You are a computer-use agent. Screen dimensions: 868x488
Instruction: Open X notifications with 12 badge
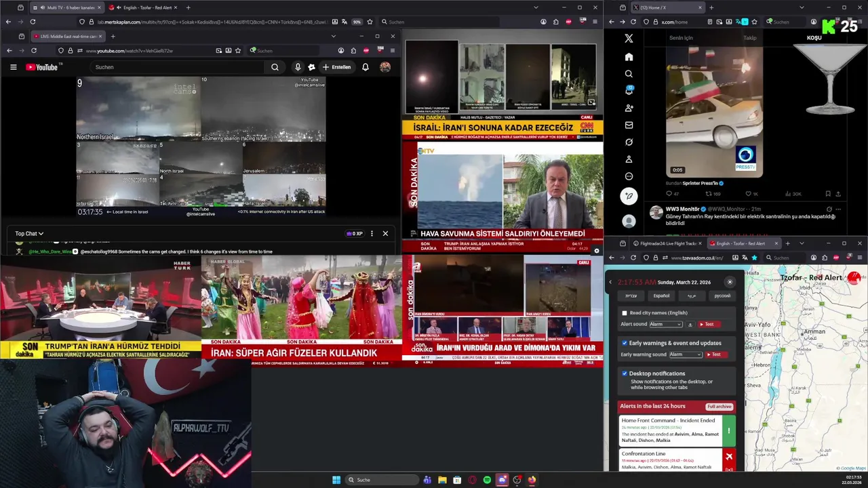tap(629, 91)
